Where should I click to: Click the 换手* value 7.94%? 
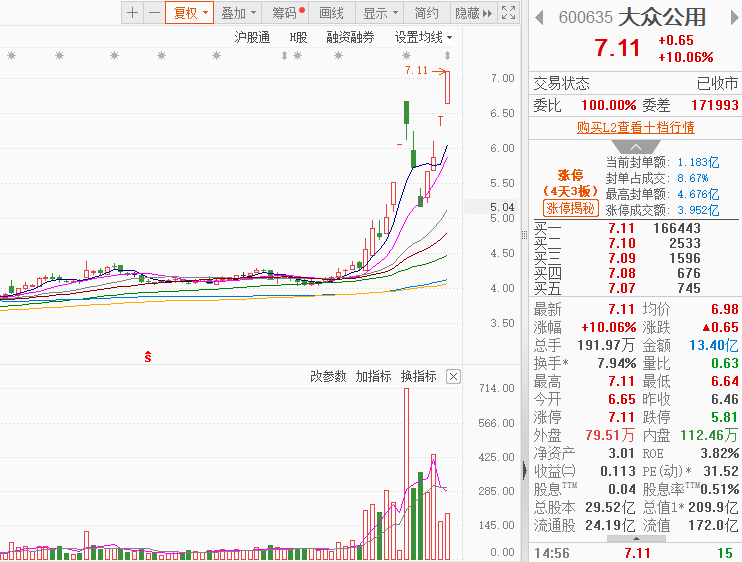[x=616, y=363]
